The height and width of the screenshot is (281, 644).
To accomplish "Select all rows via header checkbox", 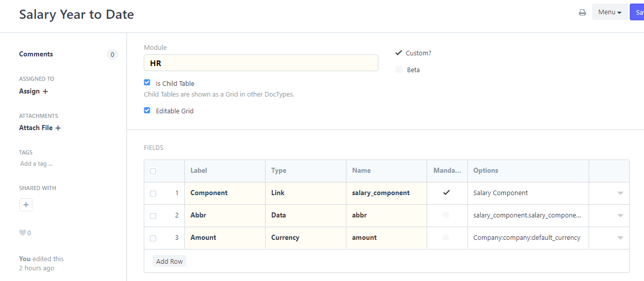I will click(x=153, y=171).
